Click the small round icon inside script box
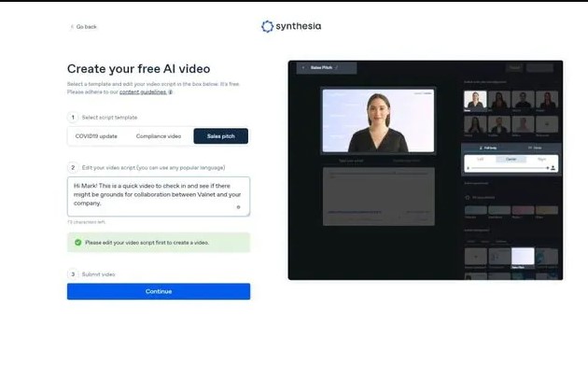The width and height of the screenshot is (588, 365). coord(239,207)
